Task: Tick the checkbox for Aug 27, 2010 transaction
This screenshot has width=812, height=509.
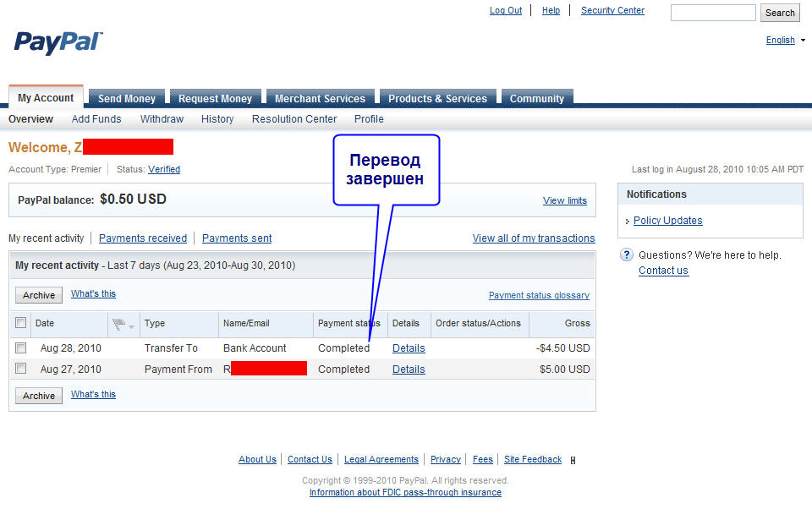Action: pos(20,368)
